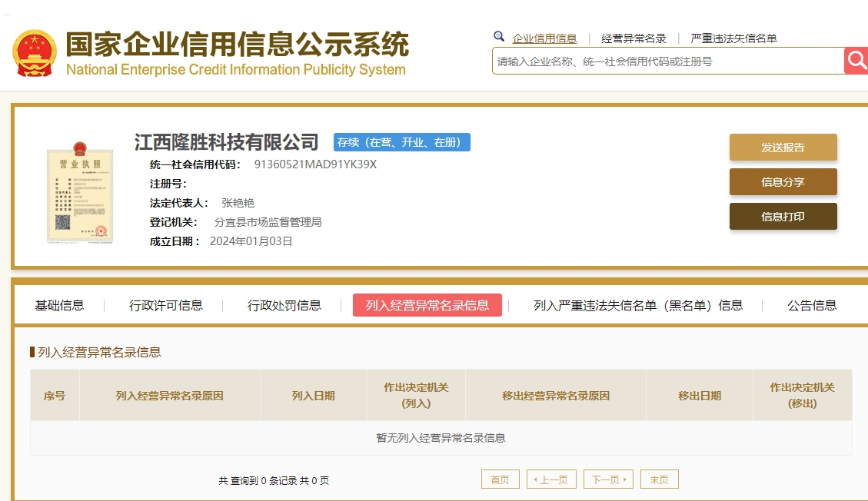Image resolution: width=868 pixels, height=501 pixels.
Task: Click the red search button
Action: [x=856, y=60]
